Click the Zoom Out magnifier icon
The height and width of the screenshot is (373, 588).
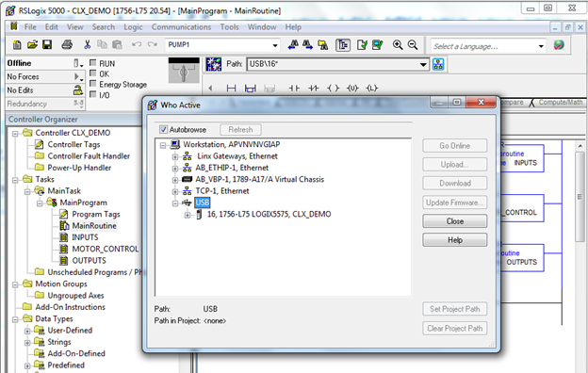click(413, 45)
